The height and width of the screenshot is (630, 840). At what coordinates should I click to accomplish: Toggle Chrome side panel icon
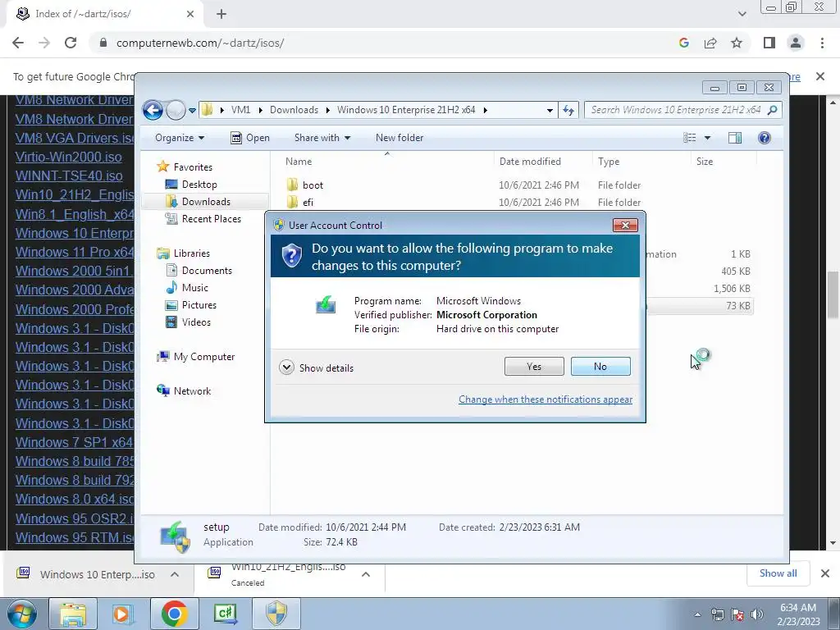pos(769,43)
